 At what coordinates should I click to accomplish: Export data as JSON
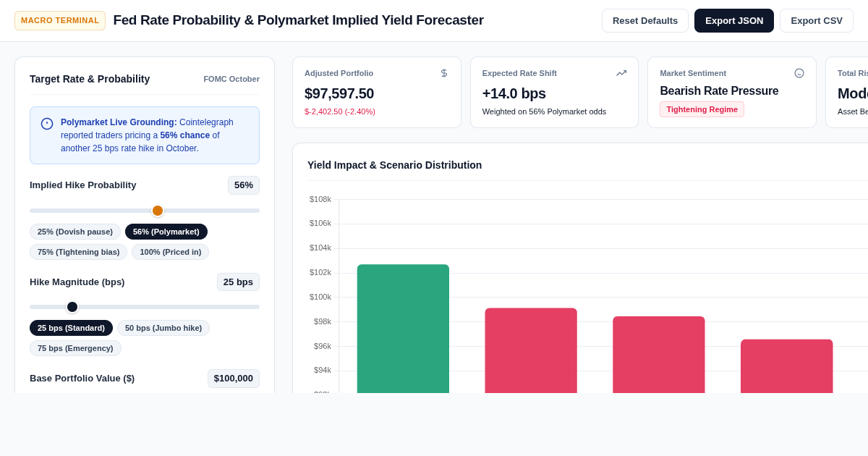coord(734,20)
